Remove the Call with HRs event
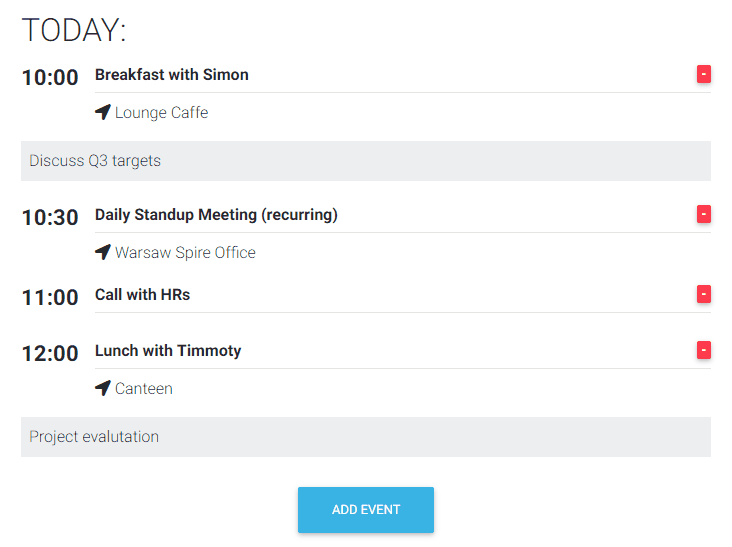 pyautogui.click(x=704, y=294)
